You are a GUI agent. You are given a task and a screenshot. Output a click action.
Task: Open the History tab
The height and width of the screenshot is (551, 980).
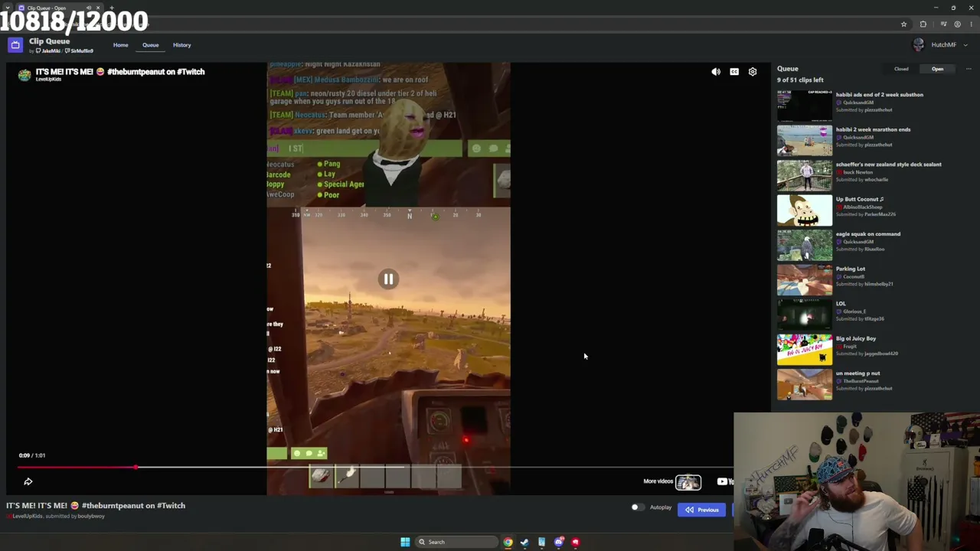[181, 45]
